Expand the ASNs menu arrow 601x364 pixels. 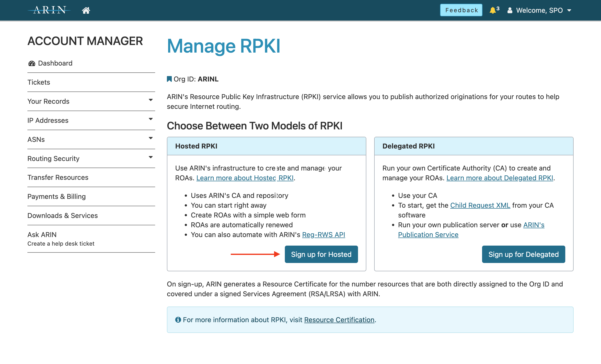(x=151, y=138)
